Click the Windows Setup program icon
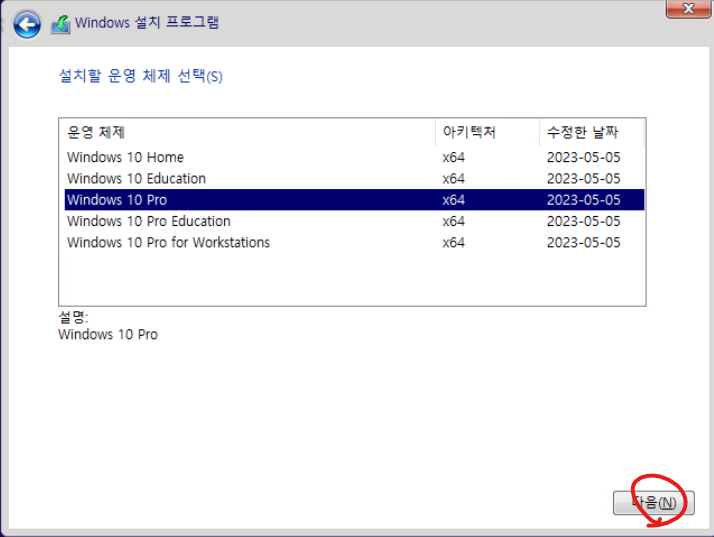714x537 pixels. [61, 24]
